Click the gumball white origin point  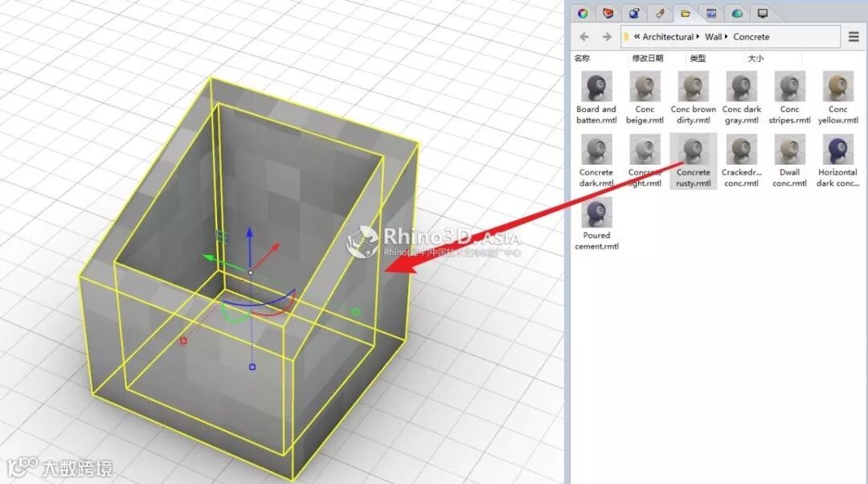point(251,273)
